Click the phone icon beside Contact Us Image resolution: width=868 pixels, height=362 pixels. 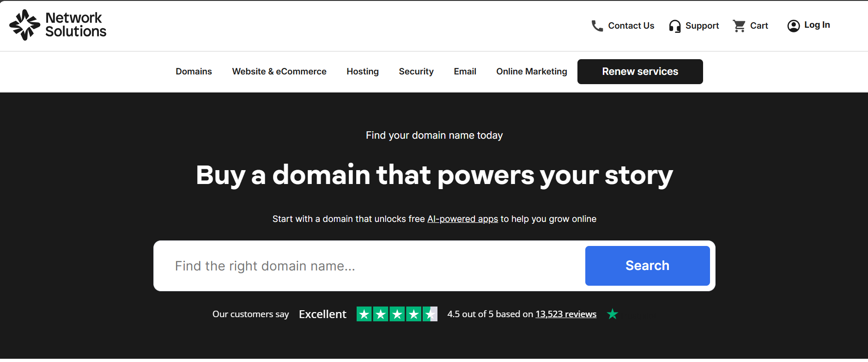(x=597, y=26)
